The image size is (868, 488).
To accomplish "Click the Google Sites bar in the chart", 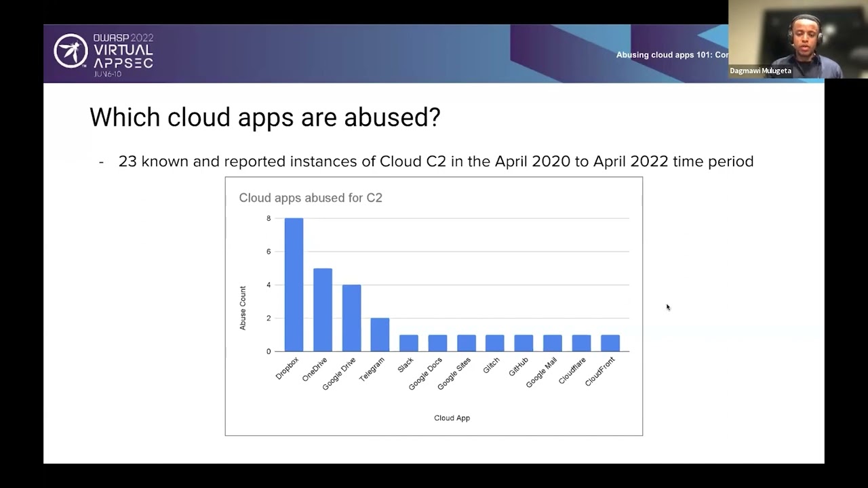I will (466, 343).
